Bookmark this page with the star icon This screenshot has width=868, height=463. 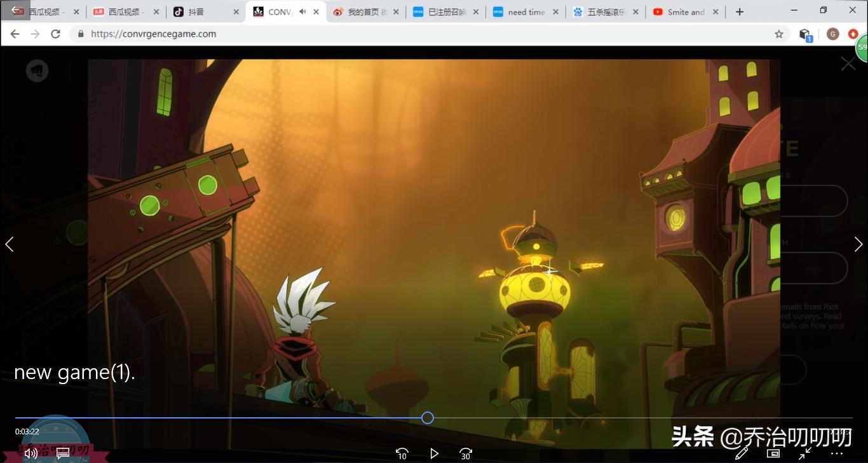coord(779,34)
